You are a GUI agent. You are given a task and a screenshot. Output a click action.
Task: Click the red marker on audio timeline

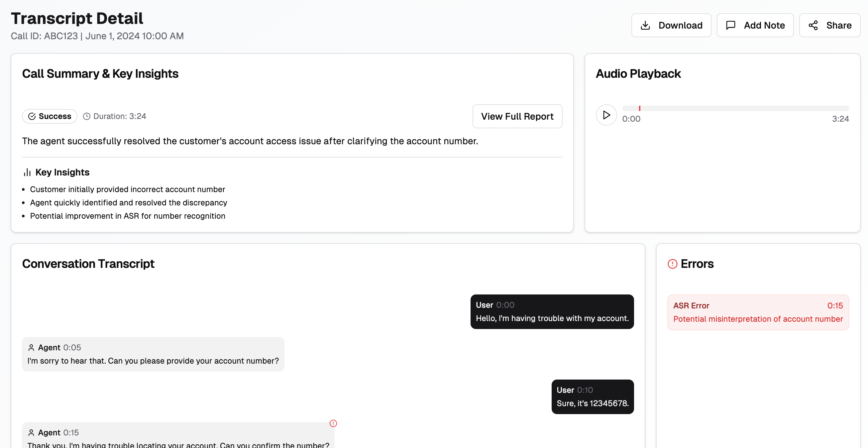tap(639, 108)
